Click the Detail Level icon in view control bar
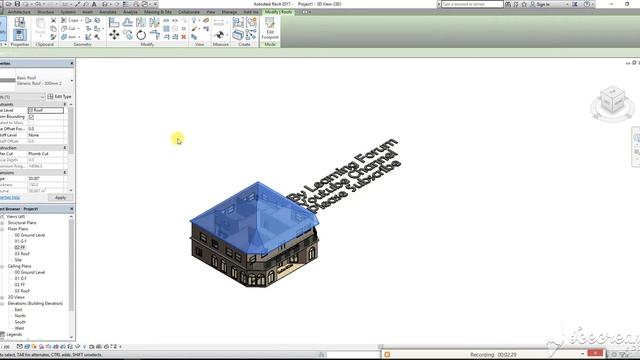 (x=20, y=347)
